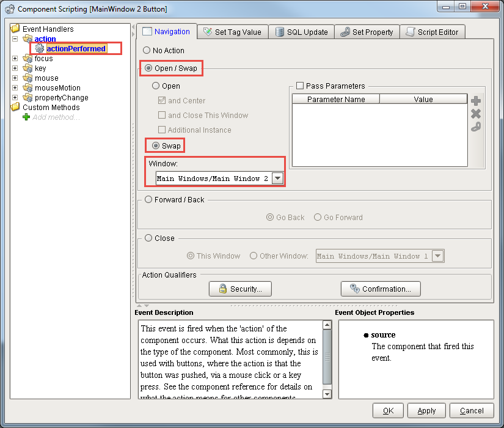The image size is (504, 428).
Task: Open the Security settings dialog
Action: point(240,289)
